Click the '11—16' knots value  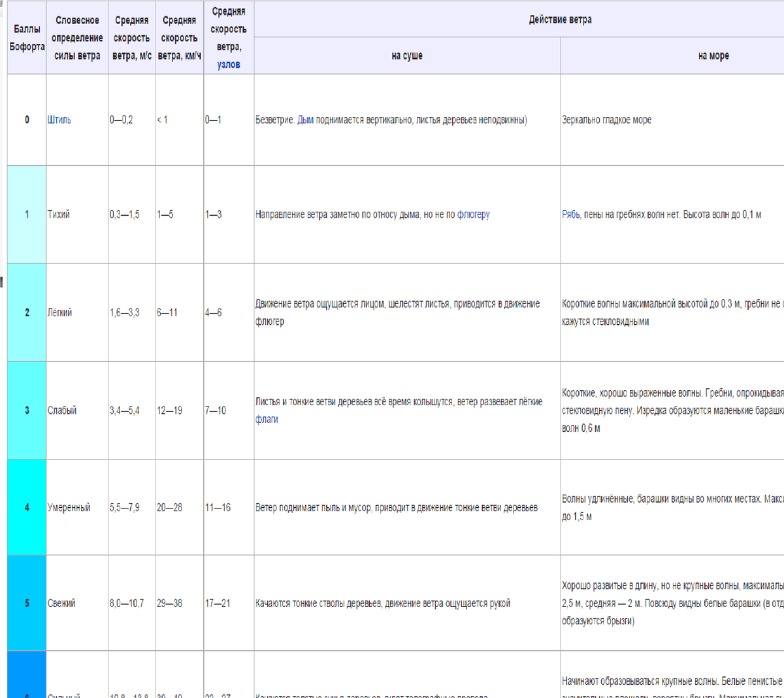(218, 507)
